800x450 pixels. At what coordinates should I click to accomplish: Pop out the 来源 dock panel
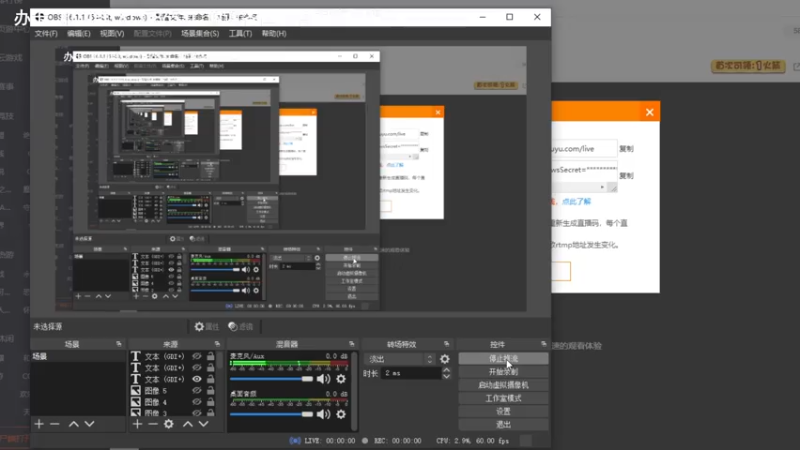pyautogui.click(x=217, y=344)
